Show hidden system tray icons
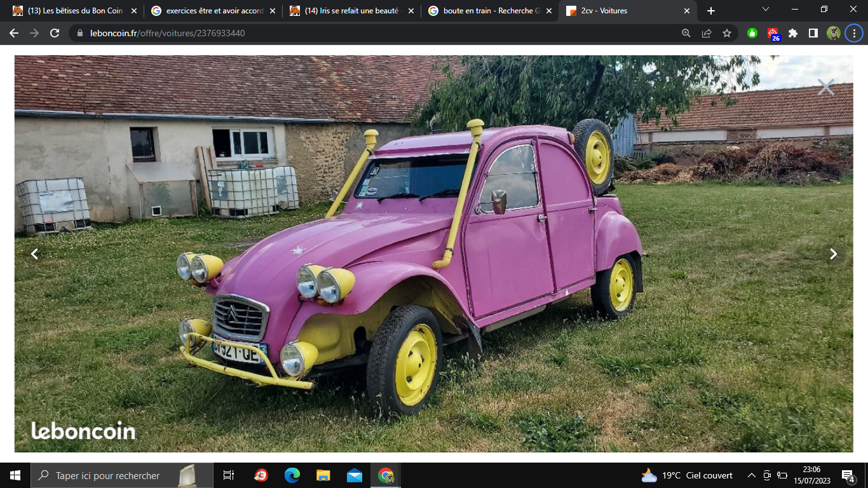Viewport: 868px width, 488px height. click(751, 475)
